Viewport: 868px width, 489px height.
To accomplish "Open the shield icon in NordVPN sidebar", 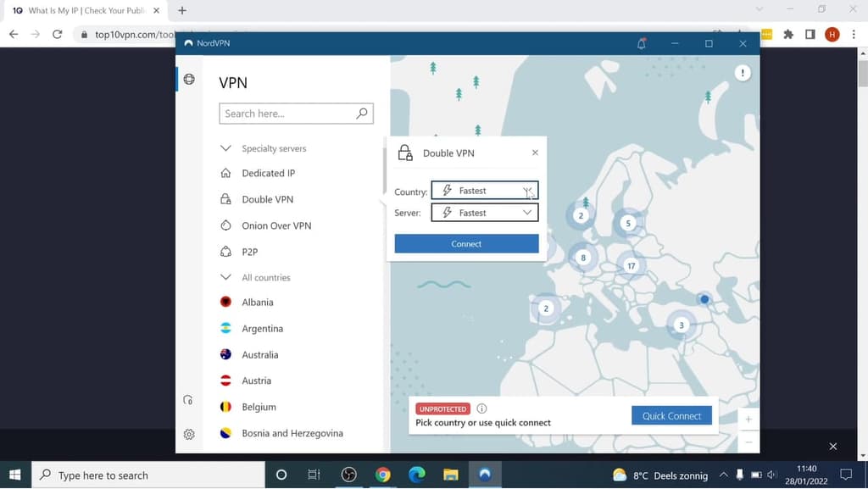I will pos(188,400).
